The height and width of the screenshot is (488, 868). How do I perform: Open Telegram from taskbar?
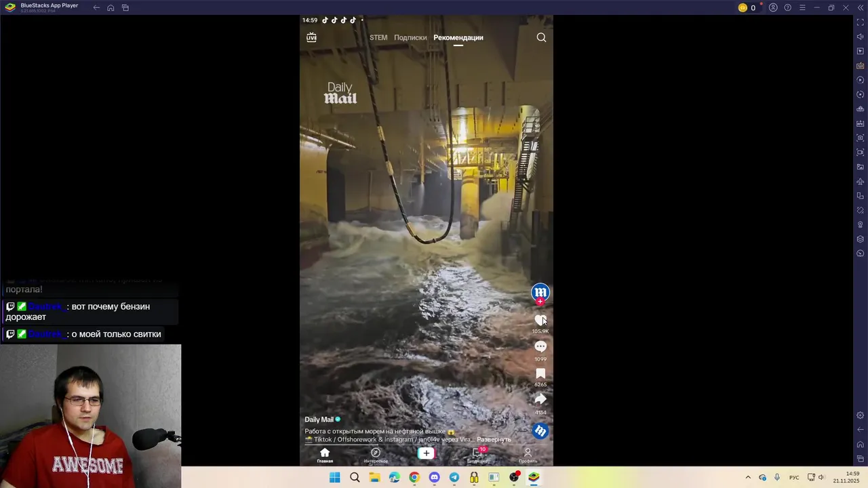454,477
